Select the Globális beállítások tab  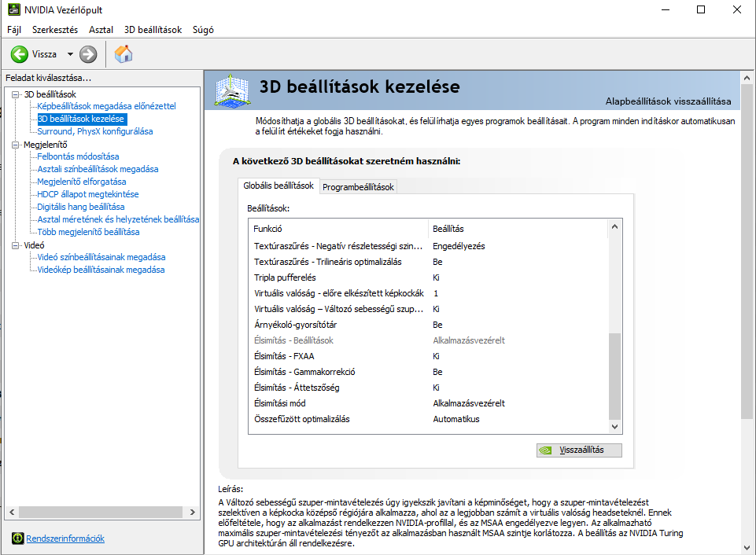click(x=278, y=186)
